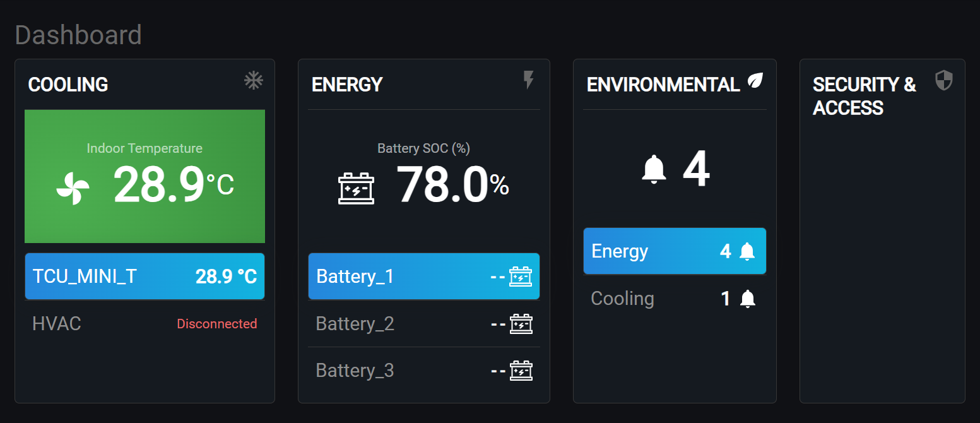980x423 pixels.
Task: Click the large battery icon beside SOC
Action: pos(356,188)
